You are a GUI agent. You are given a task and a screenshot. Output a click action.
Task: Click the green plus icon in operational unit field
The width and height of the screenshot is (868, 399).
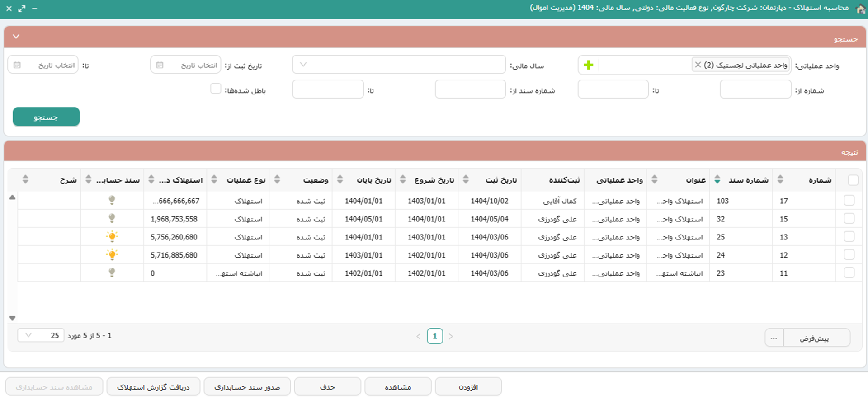tap(588, 65)
